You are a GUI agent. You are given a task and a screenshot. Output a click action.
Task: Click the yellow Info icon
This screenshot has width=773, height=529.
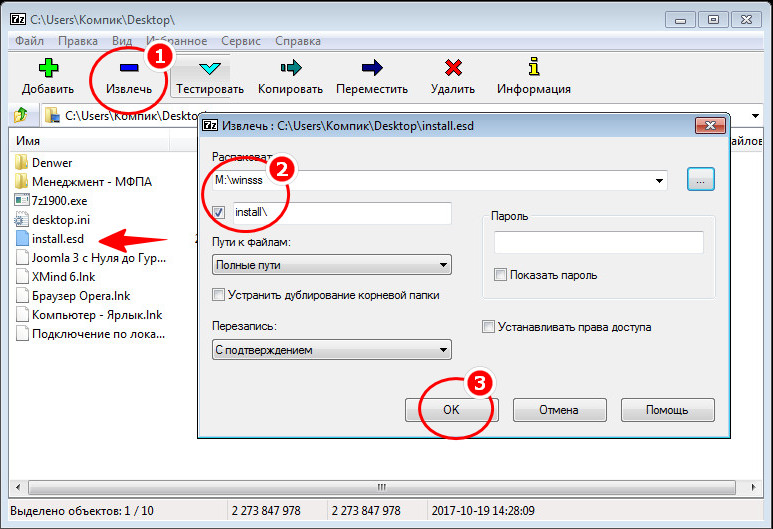click(534, 67)
